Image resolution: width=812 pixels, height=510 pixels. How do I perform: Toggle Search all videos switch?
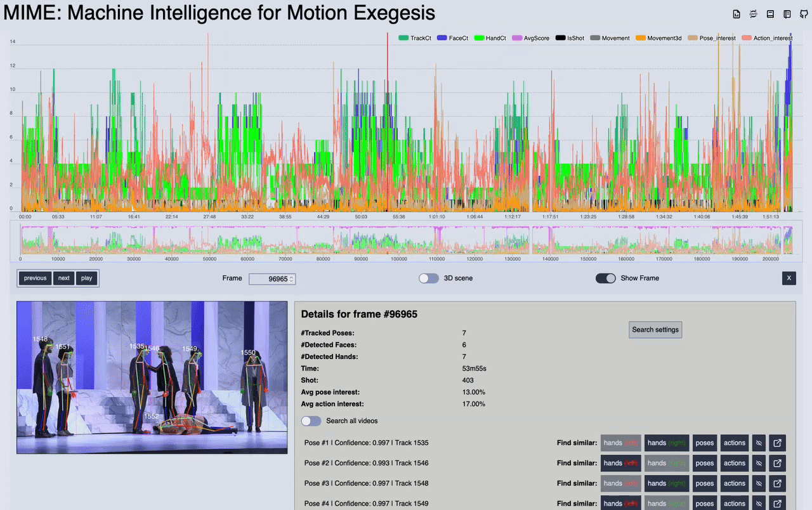[311, 421]
